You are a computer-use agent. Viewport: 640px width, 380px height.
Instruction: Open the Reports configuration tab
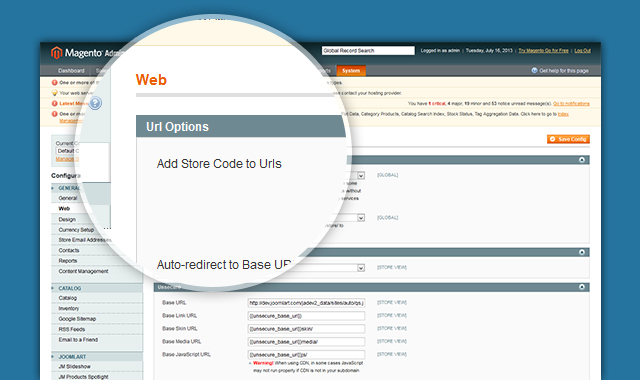coord(67,261)
